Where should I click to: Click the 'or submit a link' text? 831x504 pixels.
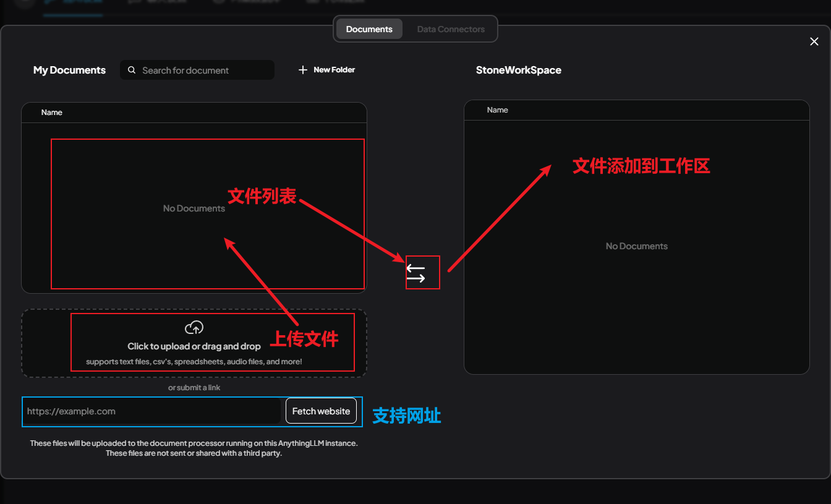(194, 388)
